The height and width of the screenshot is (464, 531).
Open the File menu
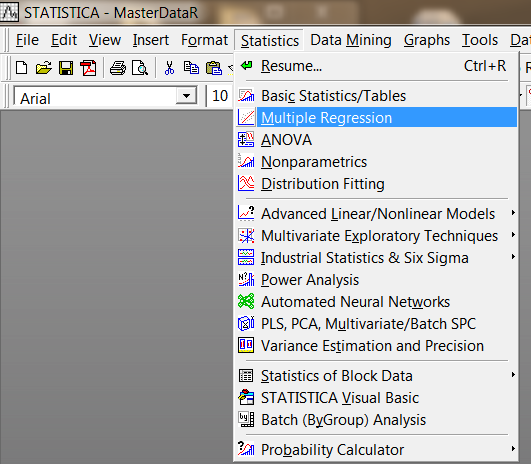click(x=27, y=40)
